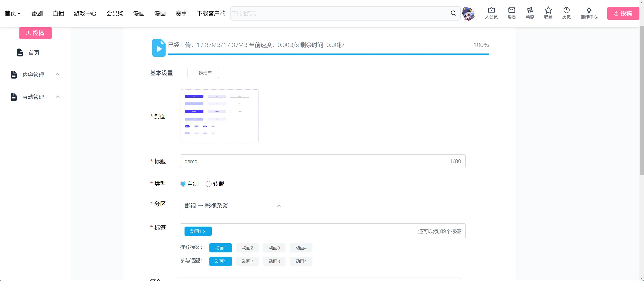Screen dimensions: 644x281
Task: Collapse the 互动管理 chevron
Action: point(58,97)
